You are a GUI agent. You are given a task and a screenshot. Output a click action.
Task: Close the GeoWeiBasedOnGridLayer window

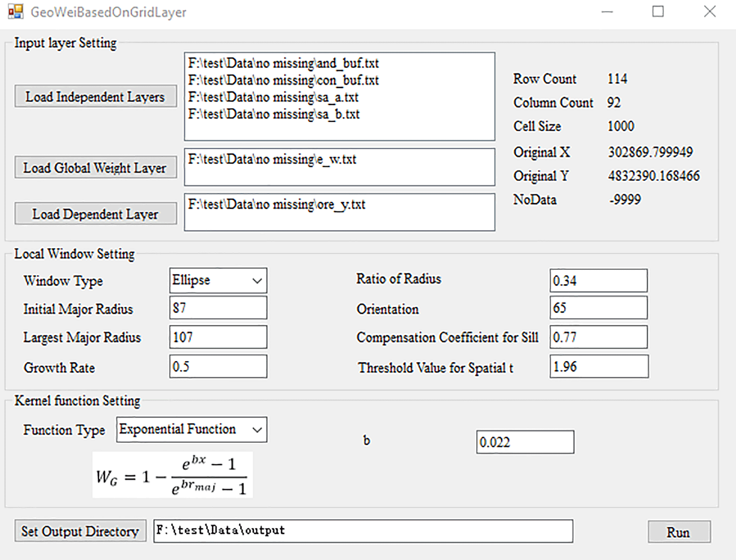pyautogui.click(x=709, y=12)
